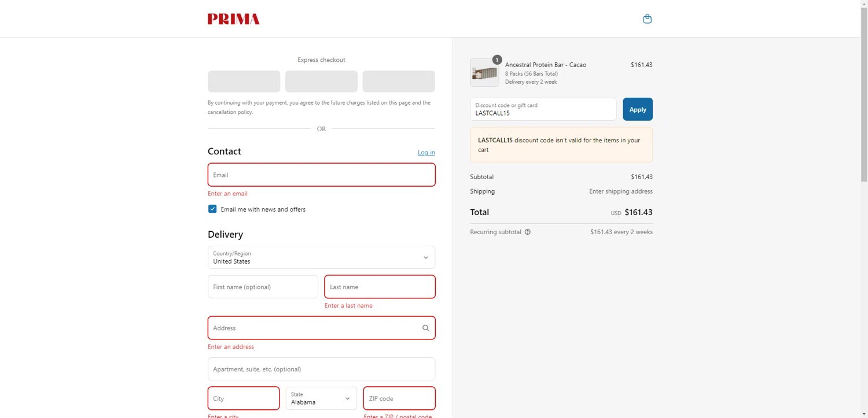Focus the First name (optional) field
This screenshot has width=868, height=418.
(x=263, y=287)
